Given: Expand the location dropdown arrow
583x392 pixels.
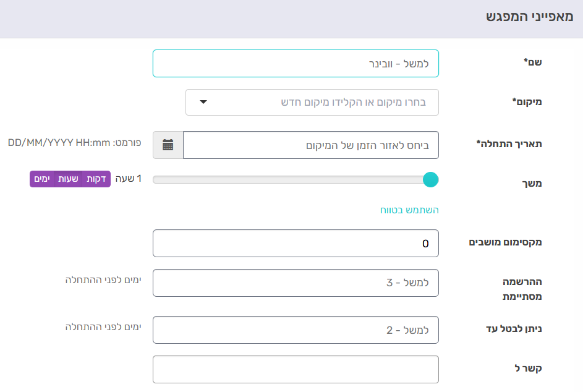Looking at the screenshot, I should (203, 102).
